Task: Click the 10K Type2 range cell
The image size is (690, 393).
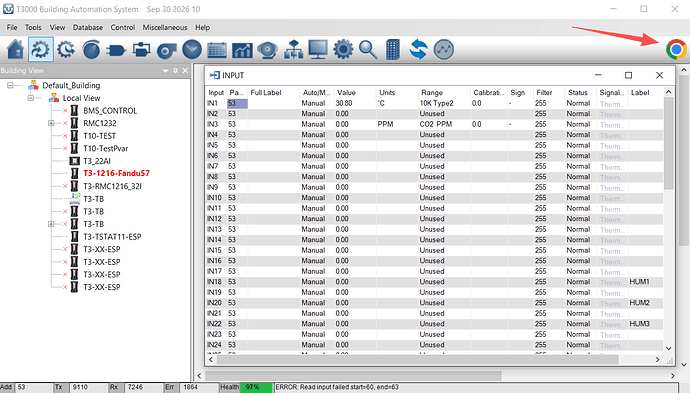Action: 444,103
